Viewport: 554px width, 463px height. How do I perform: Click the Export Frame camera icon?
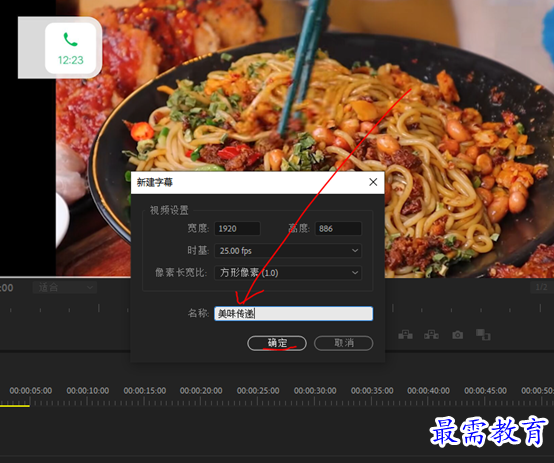tap(458, 335)
